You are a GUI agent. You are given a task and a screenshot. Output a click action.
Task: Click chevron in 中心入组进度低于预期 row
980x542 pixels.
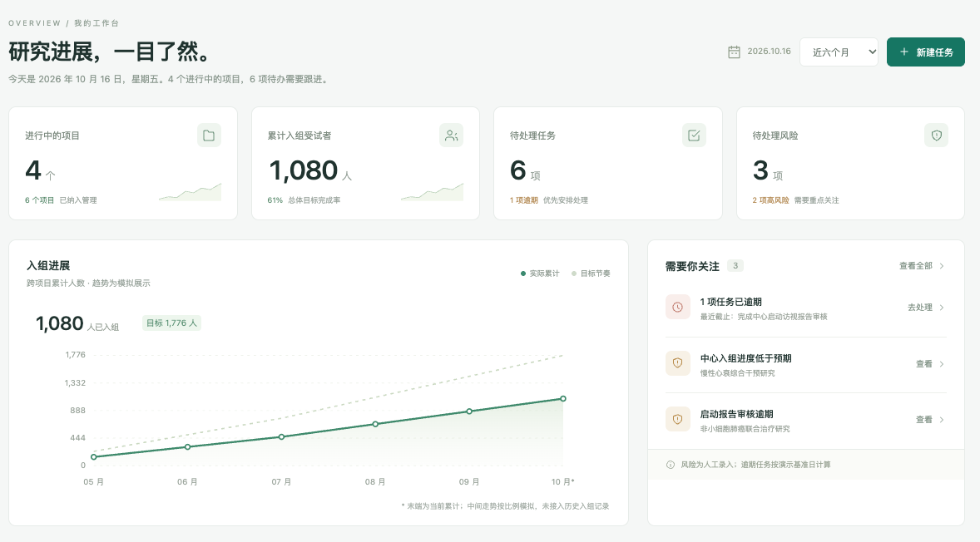pyautogui.click(x=942, y=364)
